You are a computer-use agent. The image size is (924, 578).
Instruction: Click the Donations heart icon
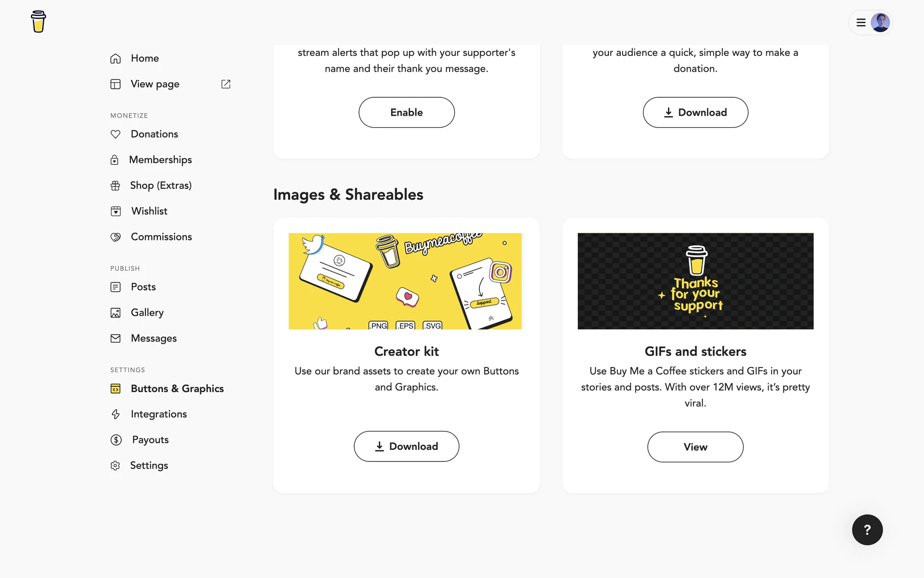pyautogui.click(x=115, y=134)
